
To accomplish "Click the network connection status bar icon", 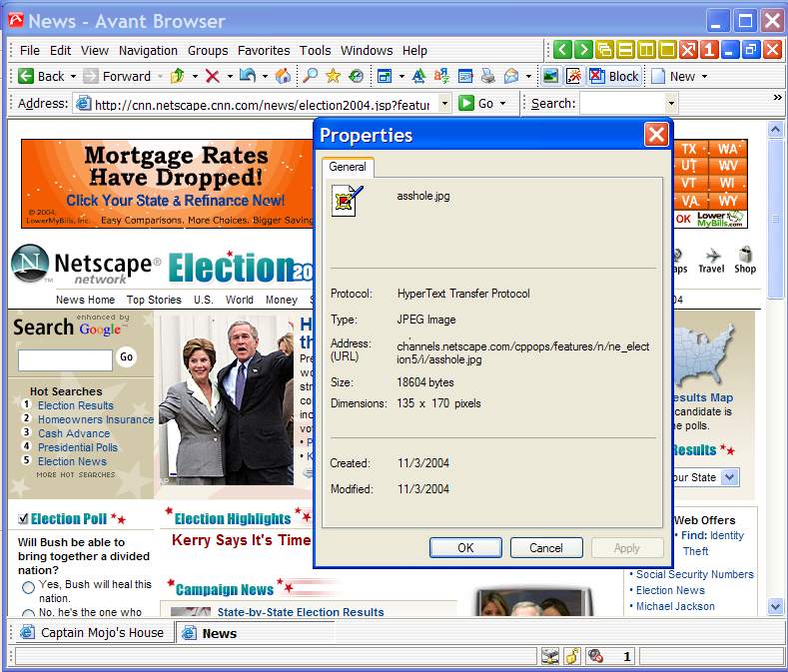I will [x=550, y=656].
